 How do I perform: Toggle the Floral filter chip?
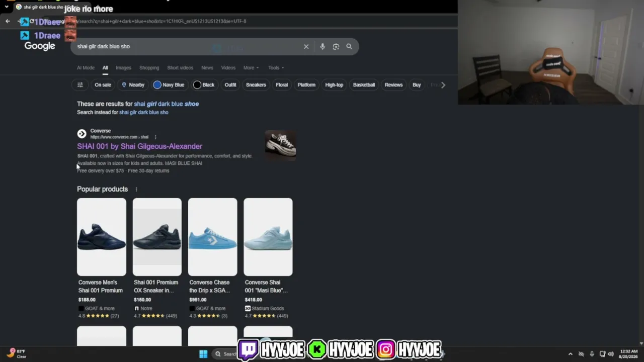click(282, 85)
